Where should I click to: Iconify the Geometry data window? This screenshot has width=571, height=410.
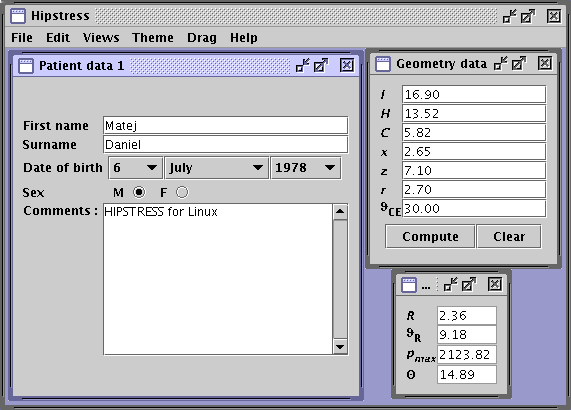501,64
